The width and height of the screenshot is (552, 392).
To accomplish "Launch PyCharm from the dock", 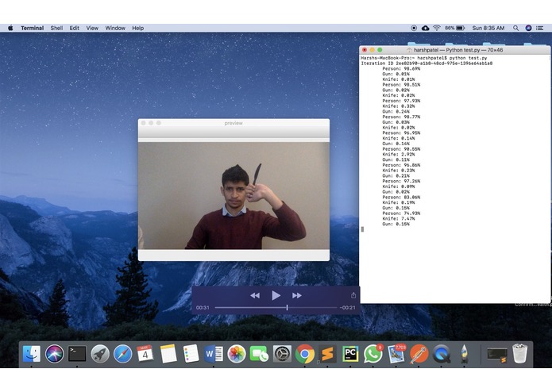I will [350, 354].
